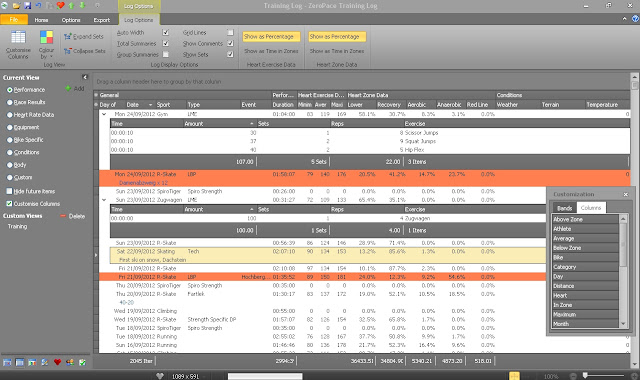640x380 pixels.
Task: Click Show as Time in Zones under Heart Zone Data
Action: click(x=337, y=51)
